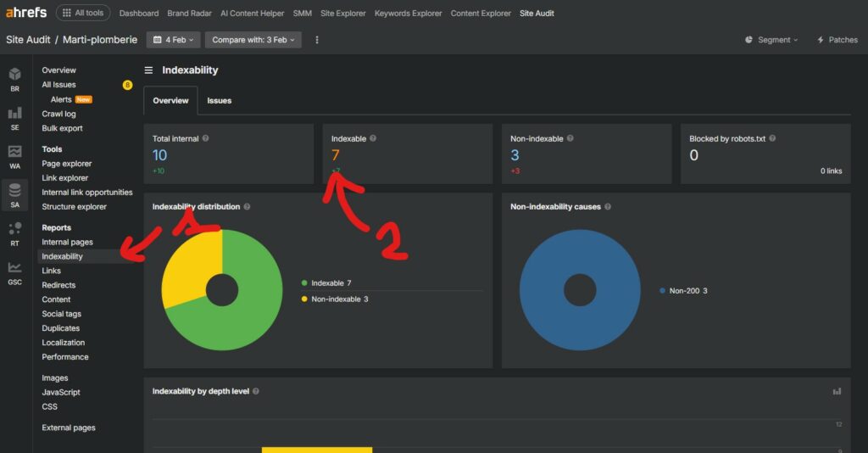This screenshot has width=868, height=453.
Task: Click the All tools button
Action: click(83, 13)
